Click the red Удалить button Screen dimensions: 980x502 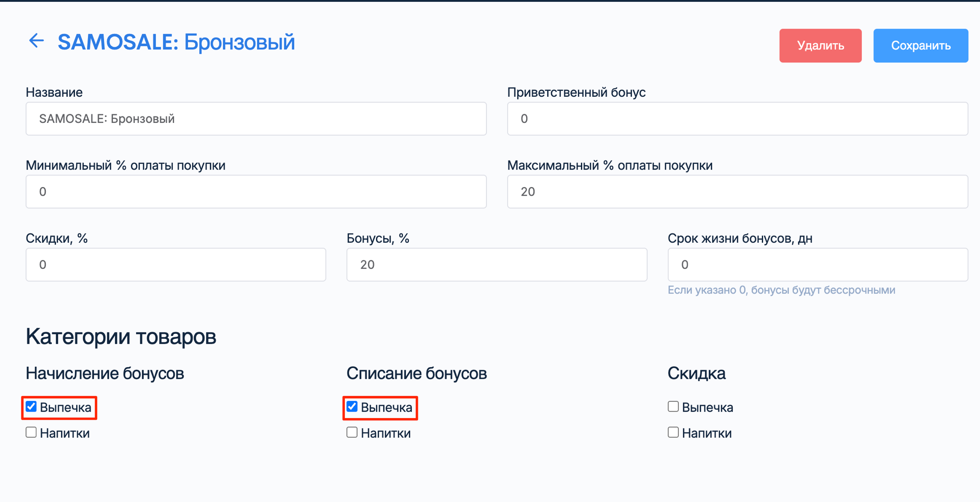point(820,45)
